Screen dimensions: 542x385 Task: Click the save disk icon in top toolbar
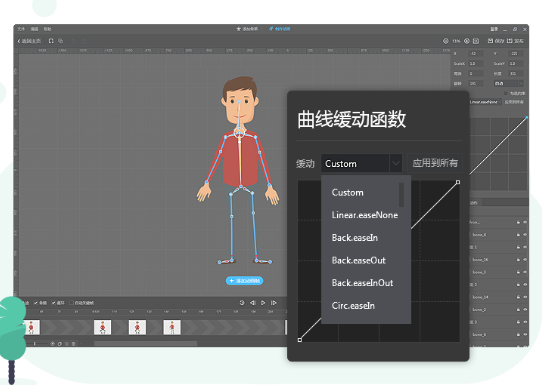click(490, 41)
